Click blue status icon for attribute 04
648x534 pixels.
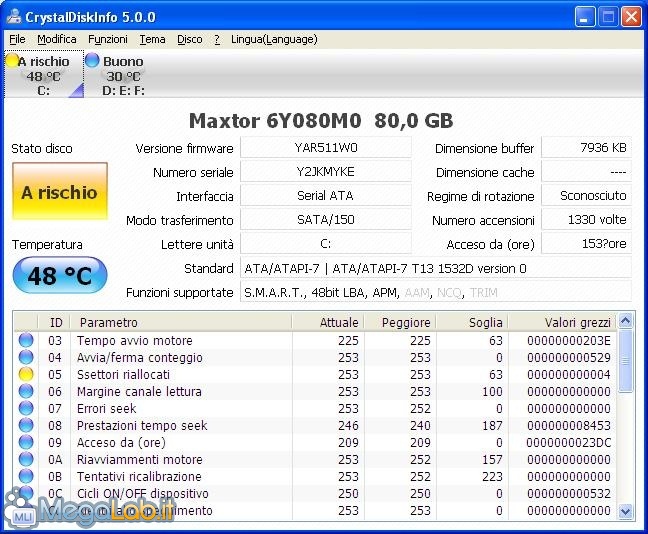(x=26, y=357)
